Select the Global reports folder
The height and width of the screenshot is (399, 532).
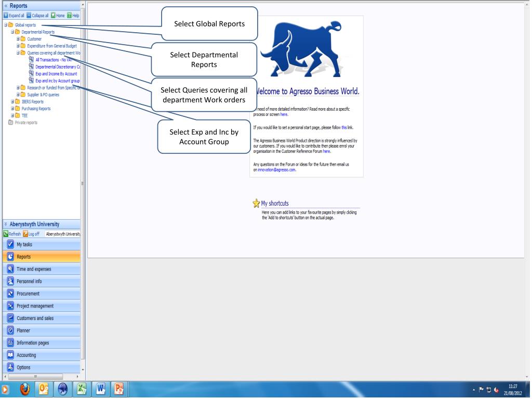pyautogui.click(x=25, y=25)
